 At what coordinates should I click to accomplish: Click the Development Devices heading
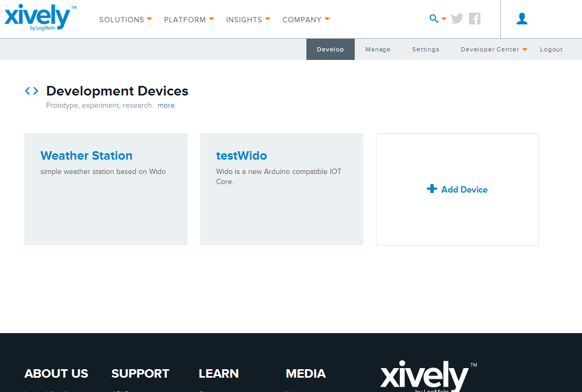point(117,91)
